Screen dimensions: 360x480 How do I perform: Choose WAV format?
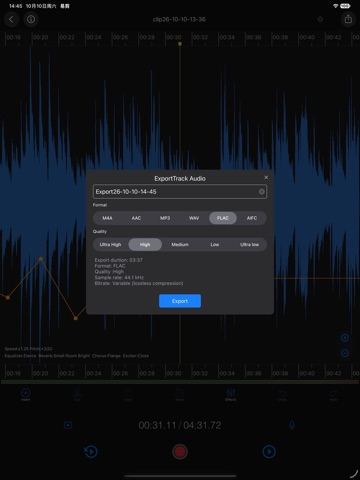click(x=194, y=218)
